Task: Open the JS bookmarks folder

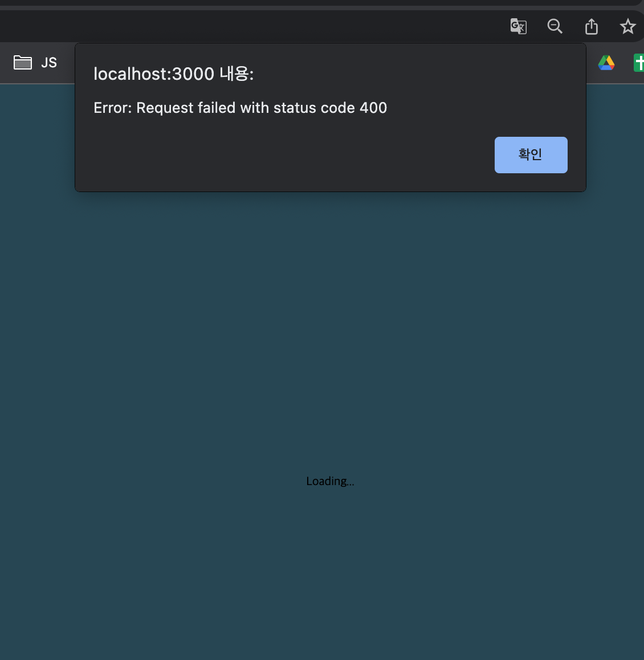Action: click(35, 63)
